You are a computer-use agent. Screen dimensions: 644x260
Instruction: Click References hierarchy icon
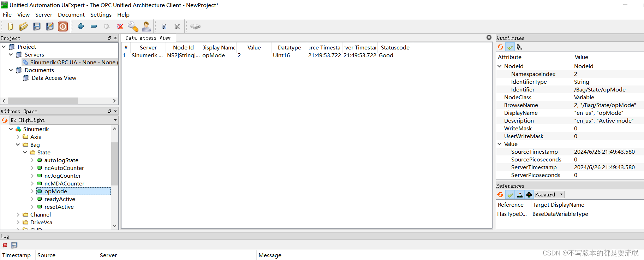point(520,195)
